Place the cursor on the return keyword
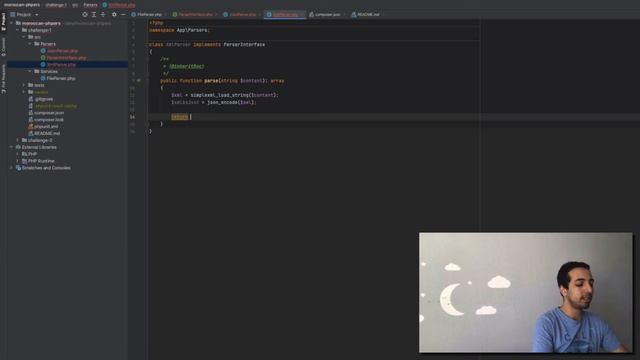The width and height of the screenshot is (640, 360). (x=180, y=117)
